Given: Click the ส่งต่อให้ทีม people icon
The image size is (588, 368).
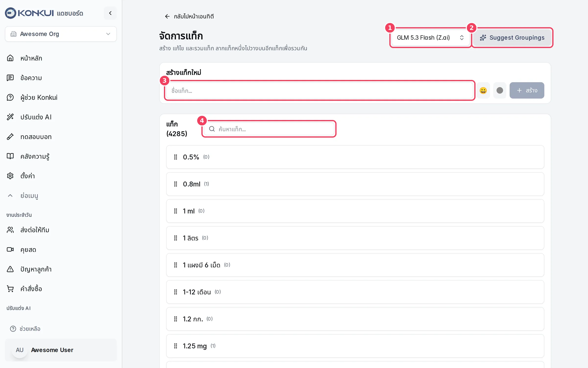Looking at the screenshot, I should 10,230.
